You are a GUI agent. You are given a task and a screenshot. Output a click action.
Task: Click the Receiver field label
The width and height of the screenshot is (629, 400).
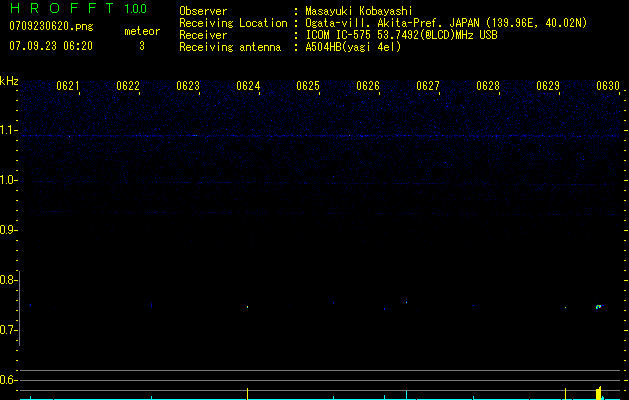pyautogui.click(x=203, y=35)
